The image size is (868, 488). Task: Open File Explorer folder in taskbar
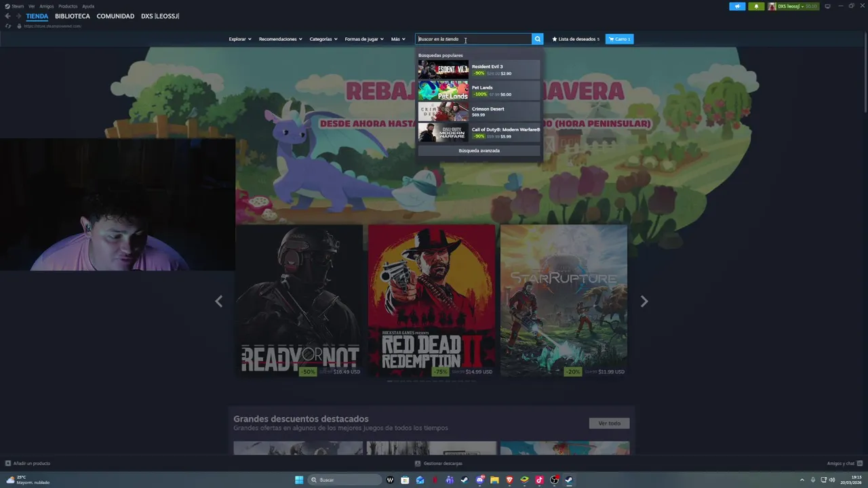click(x=495, y=480)
